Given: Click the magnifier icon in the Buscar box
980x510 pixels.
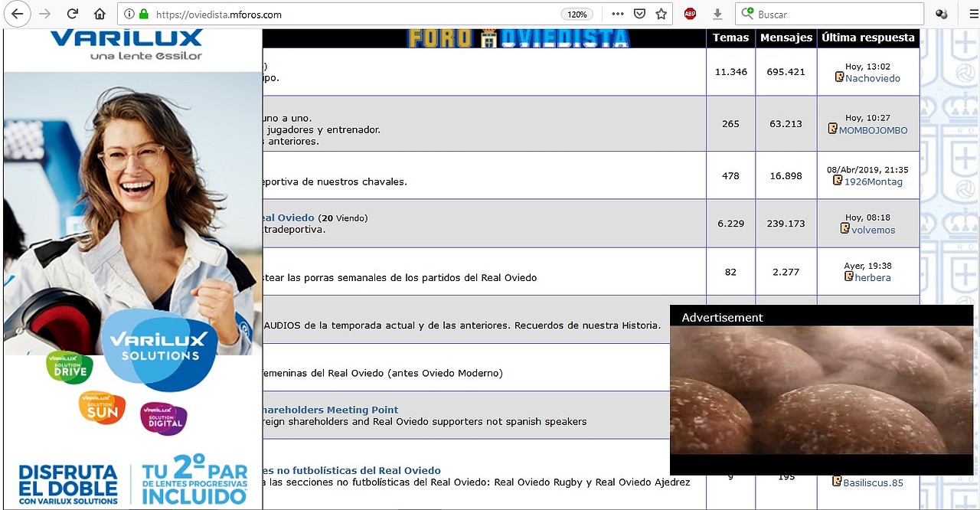Looking at the screenshot, I should tap(747, 14).
